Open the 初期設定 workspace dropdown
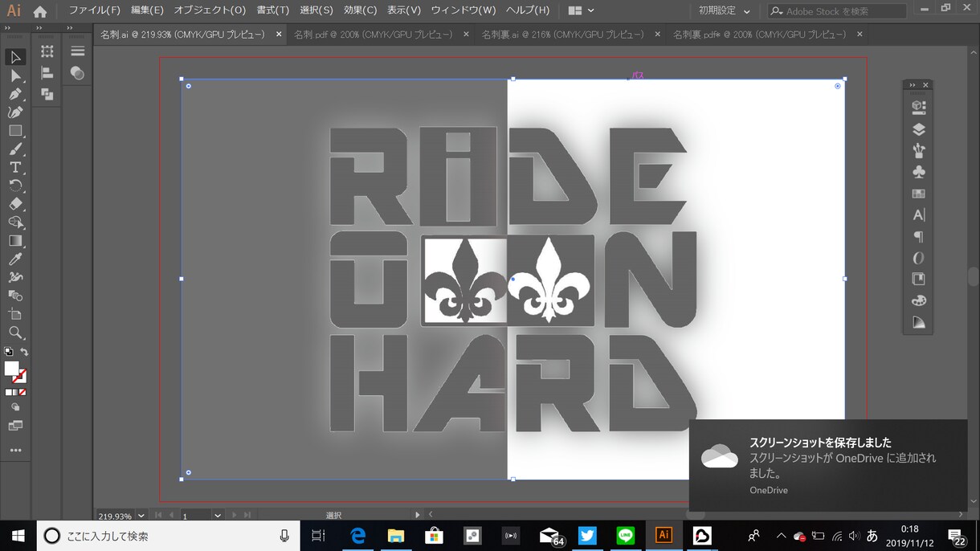 (725, 11)
